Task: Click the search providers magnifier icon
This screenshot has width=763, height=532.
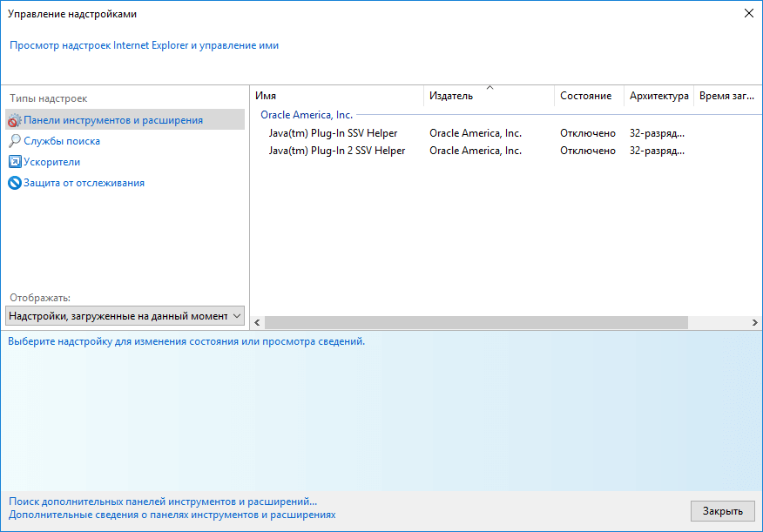Action: [15, 141]
